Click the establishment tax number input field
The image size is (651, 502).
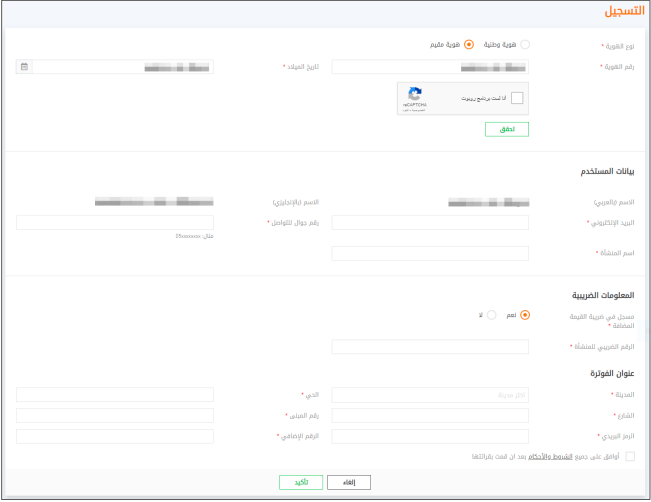pos(430,346)
